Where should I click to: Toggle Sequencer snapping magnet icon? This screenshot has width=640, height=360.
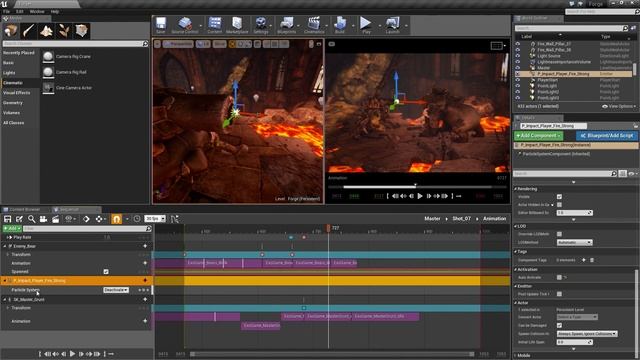click(116, 219)
